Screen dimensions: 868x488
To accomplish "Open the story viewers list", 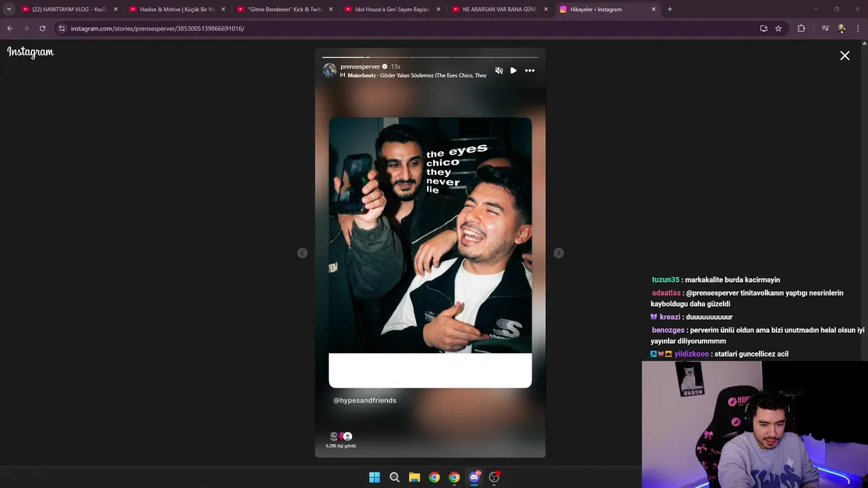I will 340,440.
